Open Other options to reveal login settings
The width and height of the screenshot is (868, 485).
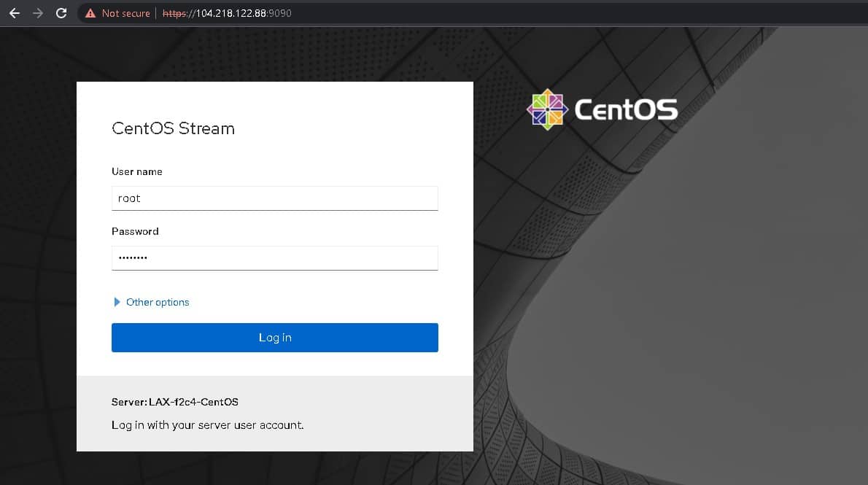(158, 302)
